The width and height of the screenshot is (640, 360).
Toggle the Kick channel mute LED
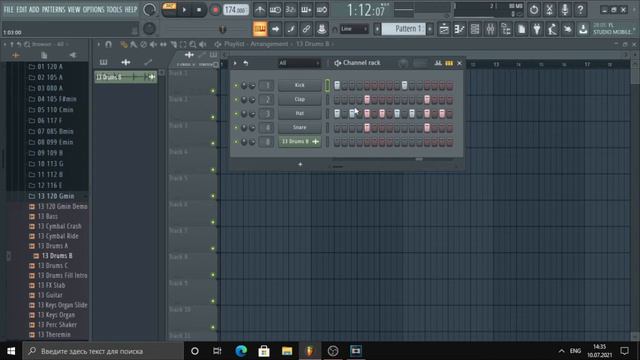point(236,85)
